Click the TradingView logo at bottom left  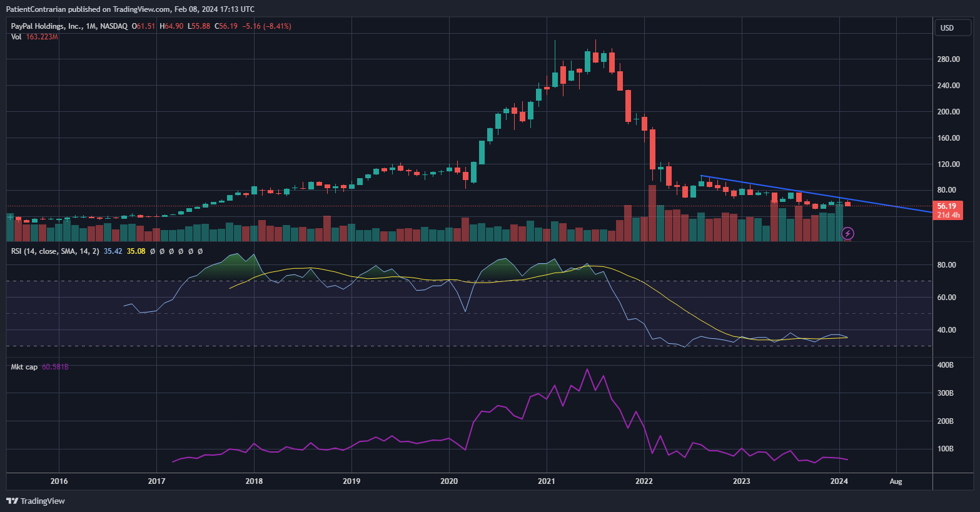pos(36,501)
